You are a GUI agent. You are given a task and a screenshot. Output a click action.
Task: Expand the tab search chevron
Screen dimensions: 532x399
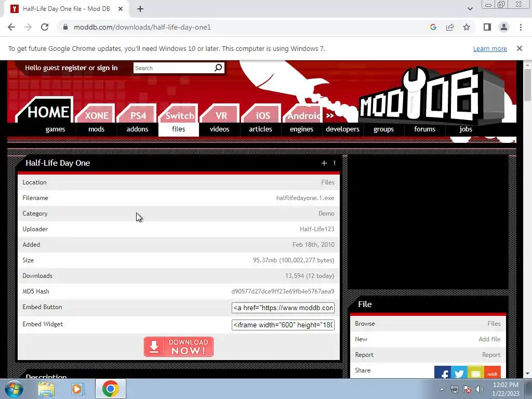click(x=470, y=9)
